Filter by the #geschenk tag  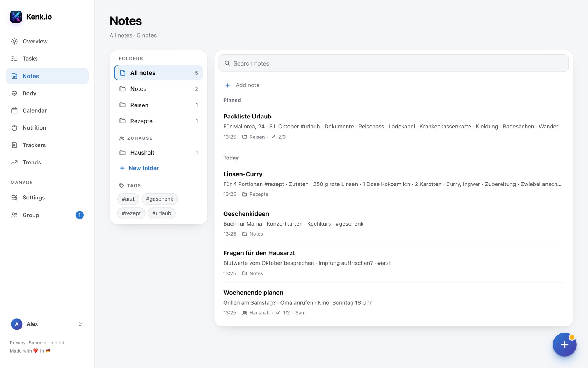point(159,199)
